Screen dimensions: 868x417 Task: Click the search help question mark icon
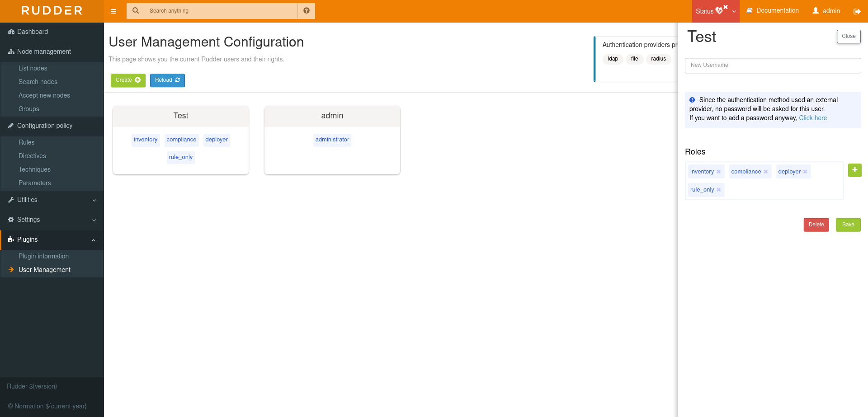click(307, 11)
